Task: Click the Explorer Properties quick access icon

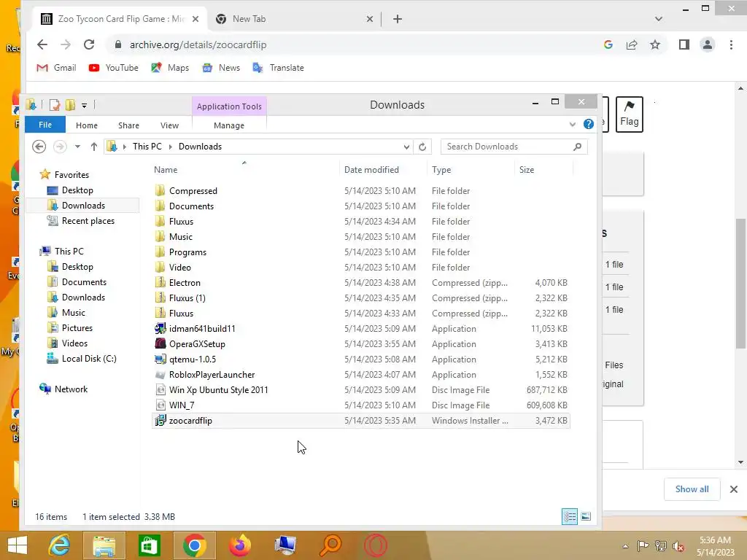Action: coord(54,105)
